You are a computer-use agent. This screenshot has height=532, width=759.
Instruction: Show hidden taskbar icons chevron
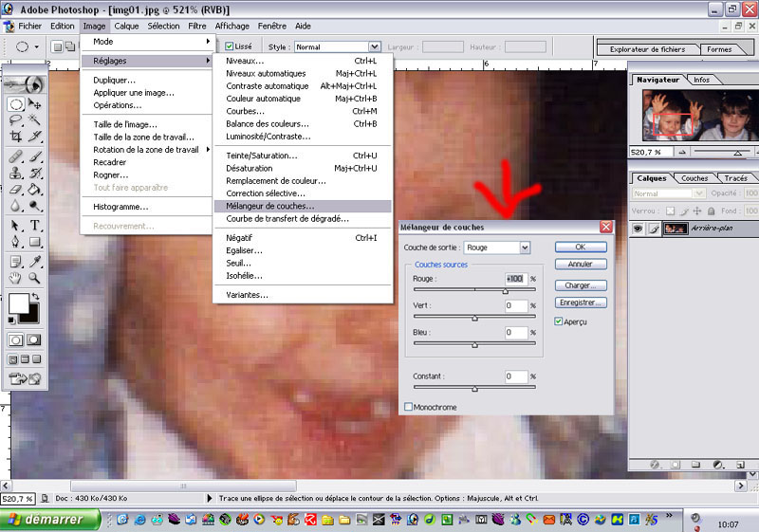(669, 516)
